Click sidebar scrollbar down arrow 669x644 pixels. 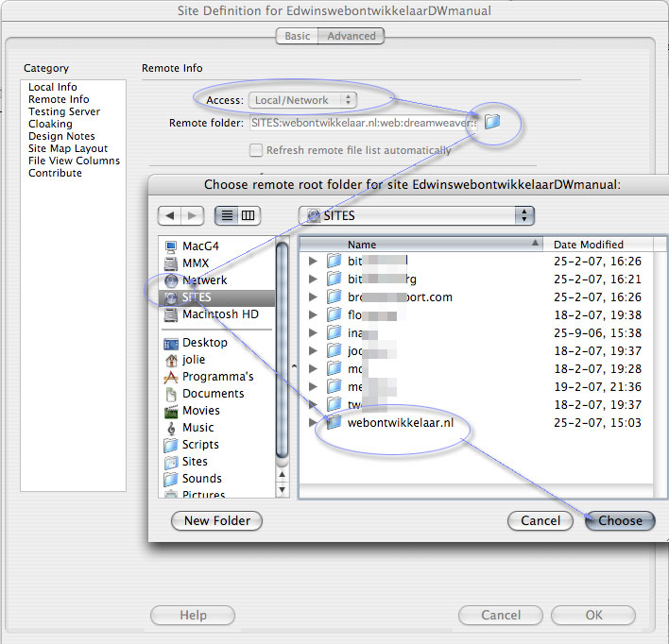(x=282, y=490)
